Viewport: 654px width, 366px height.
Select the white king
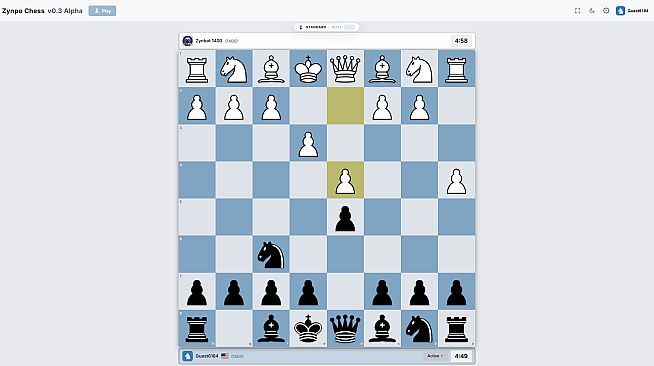[x=308, y=69]
